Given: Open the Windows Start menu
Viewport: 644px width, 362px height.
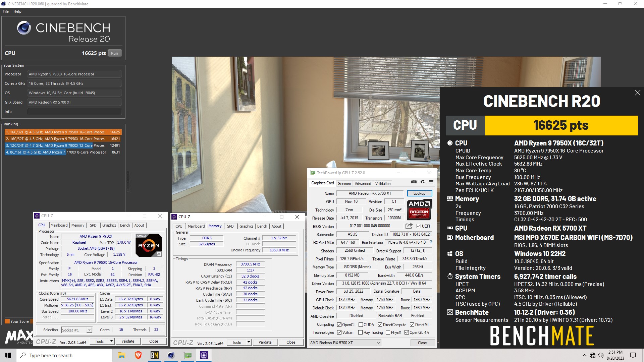Looking at the screenshot, I should (8, 355).
